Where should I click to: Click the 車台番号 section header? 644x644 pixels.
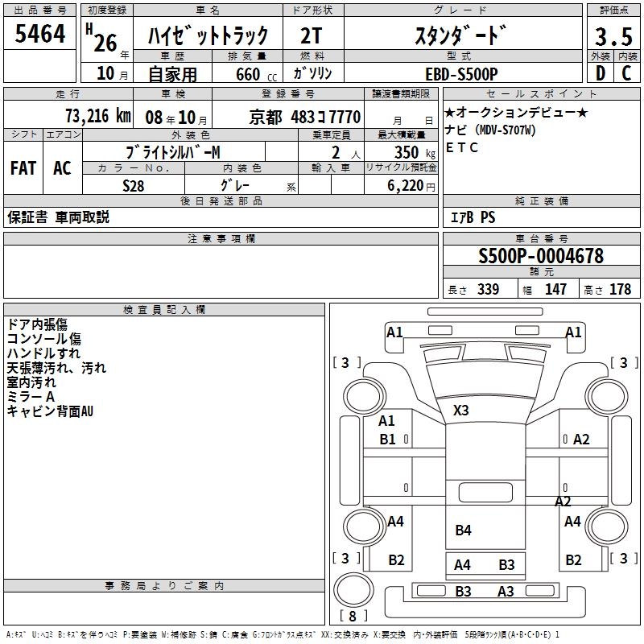pos(541,238)
